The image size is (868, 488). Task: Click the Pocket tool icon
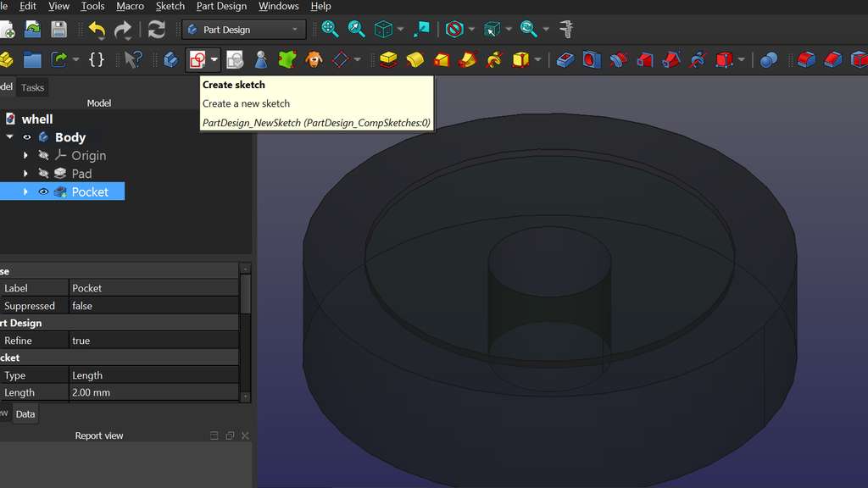(565, 59)
